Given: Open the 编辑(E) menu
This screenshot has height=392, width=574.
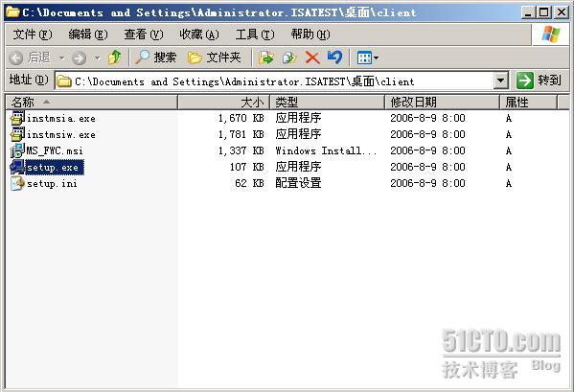Looking at the screenshot, I should 88,35.
